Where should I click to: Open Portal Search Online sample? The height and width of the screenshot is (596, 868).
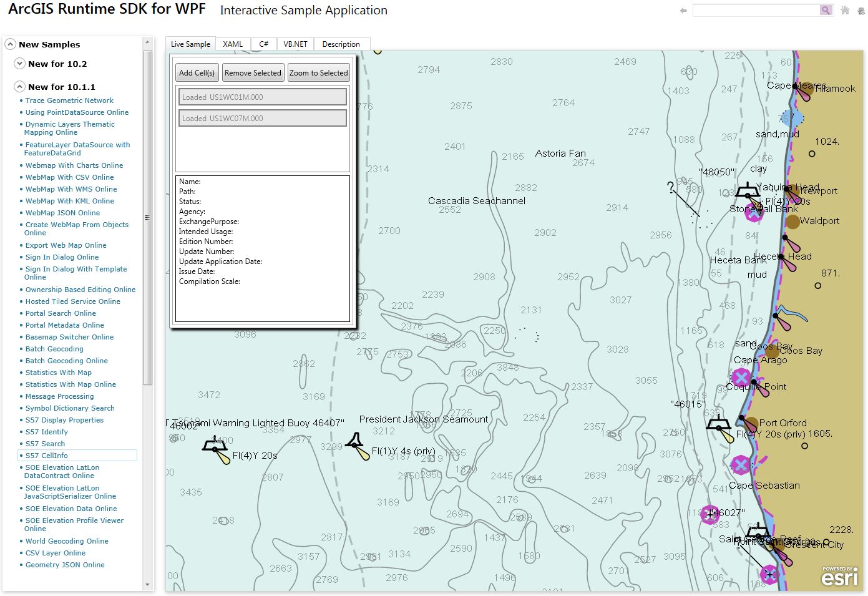coord(61,313)
